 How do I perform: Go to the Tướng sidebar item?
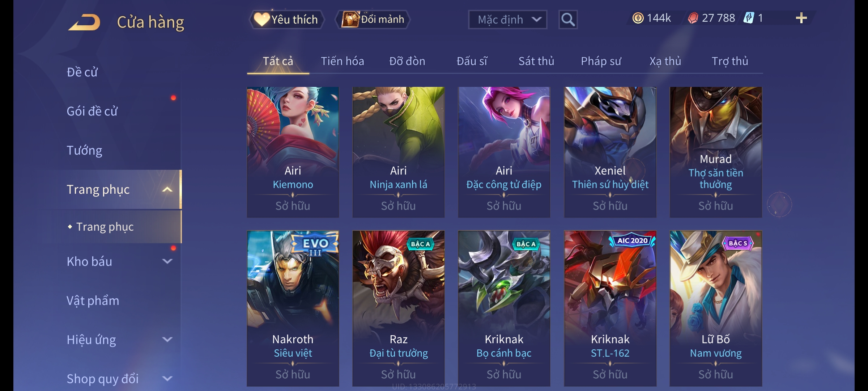point(84,150)
